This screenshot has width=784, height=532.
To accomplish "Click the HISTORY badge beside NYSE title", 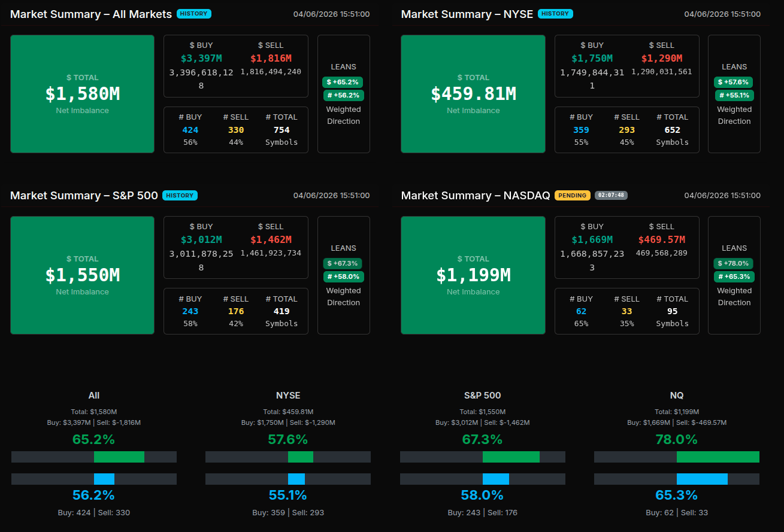I will point(555,14).
